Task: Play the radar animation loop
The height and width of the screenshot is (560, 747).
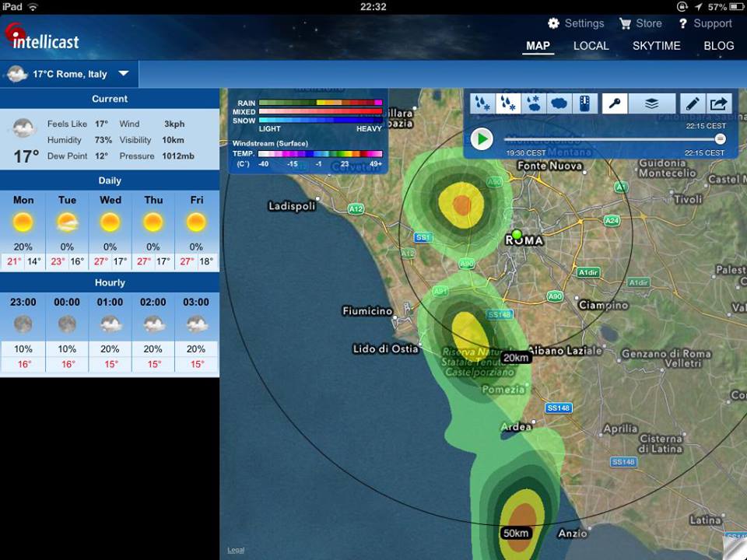Action: (482, 139)
